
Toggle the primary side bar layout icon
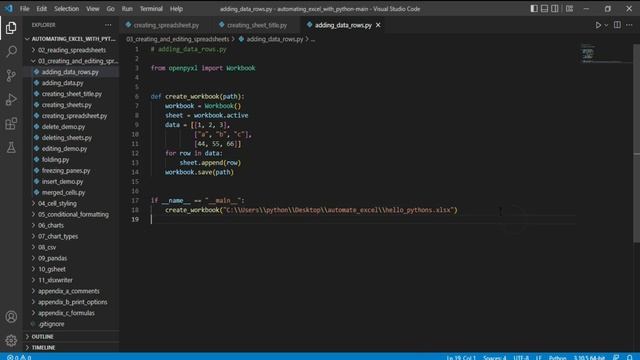(534, 9)
